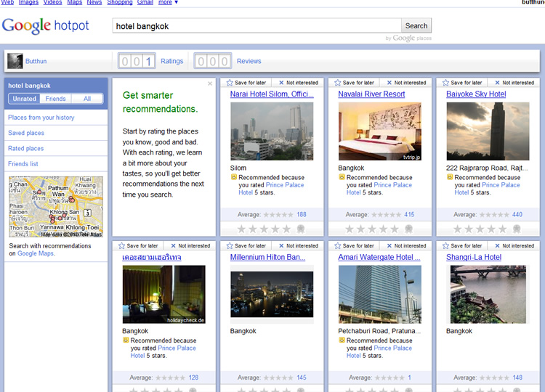
Task: Rate Baiyoke Sky Hotel one star
Action: [x=457, y=229]
